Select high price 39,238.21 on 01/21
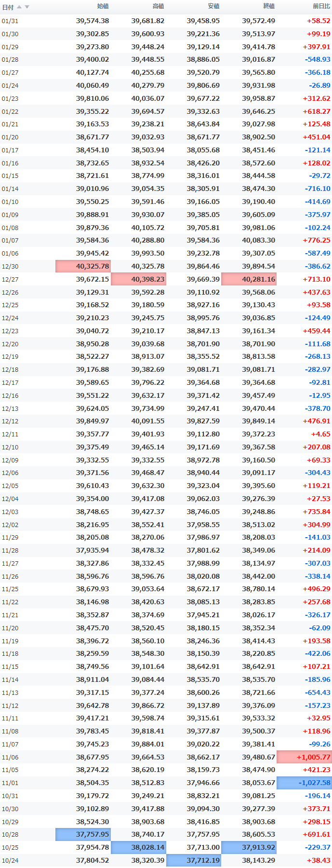332x868 pixels. click(148, 124)
